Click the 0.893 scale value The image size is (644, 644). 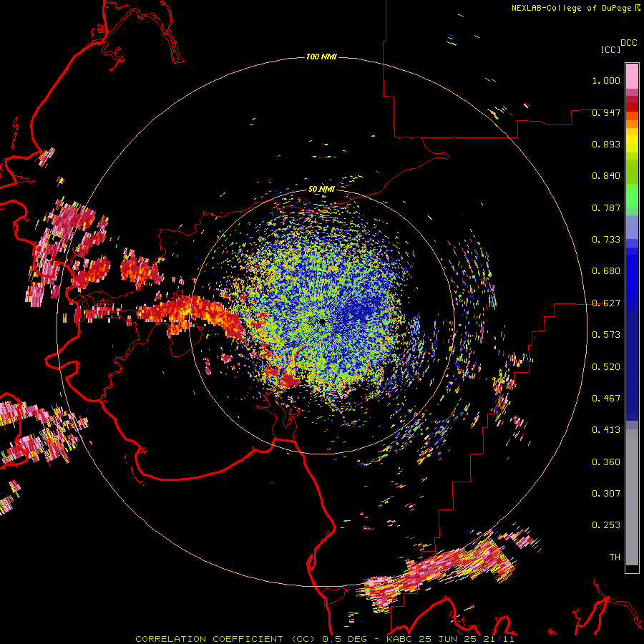coord(606,144)
